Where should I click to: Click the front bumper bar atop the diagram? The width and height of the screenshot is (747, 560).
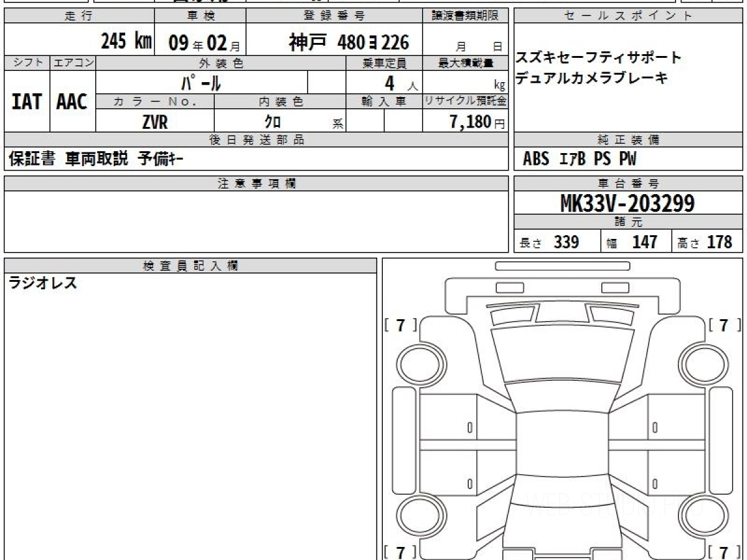click(x=562, y=266)
